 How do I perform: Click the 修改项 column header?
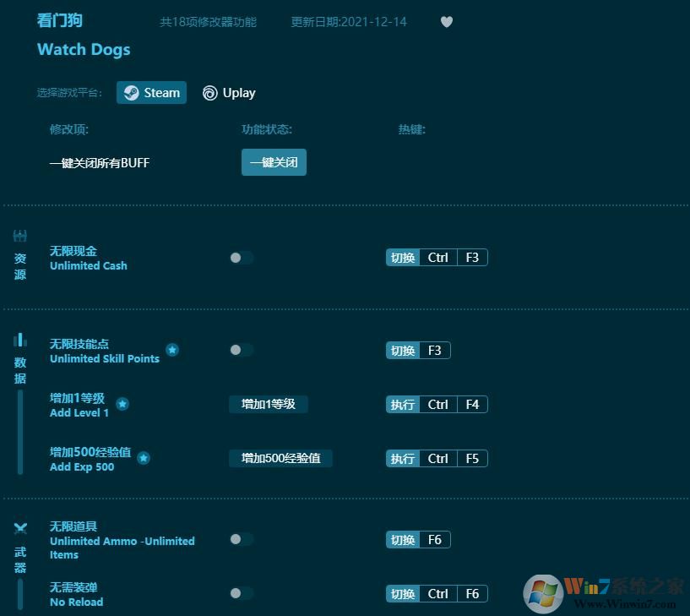click(x=69, y=129)
